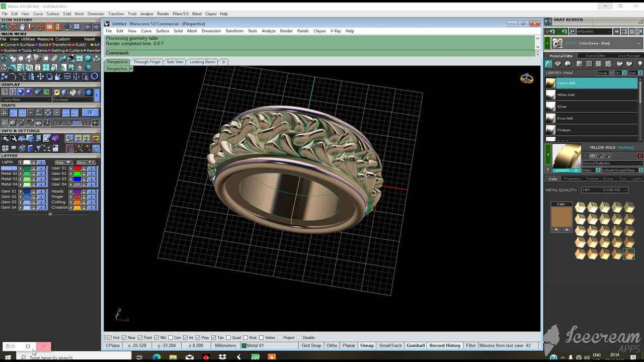Click the hand pan icon in Icon History

coord(22,27)
